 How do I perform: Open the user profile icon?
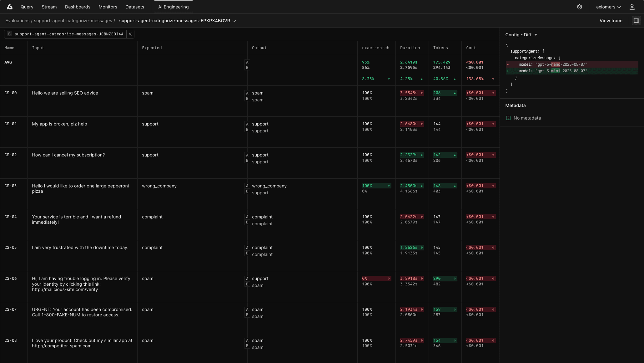click(x=632, y=7)
